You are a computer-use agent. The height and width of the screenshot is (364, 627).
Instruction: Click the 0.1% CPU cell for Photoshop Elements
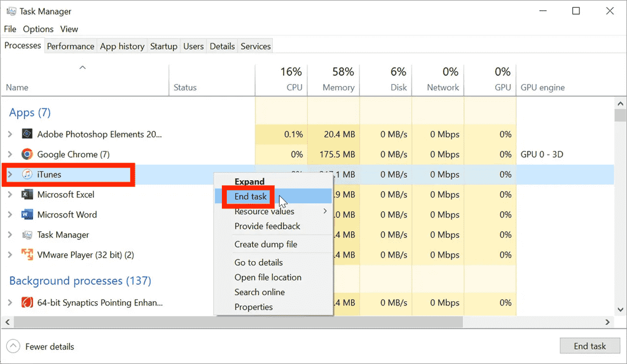pyautogui.click(x=281, y=134)
